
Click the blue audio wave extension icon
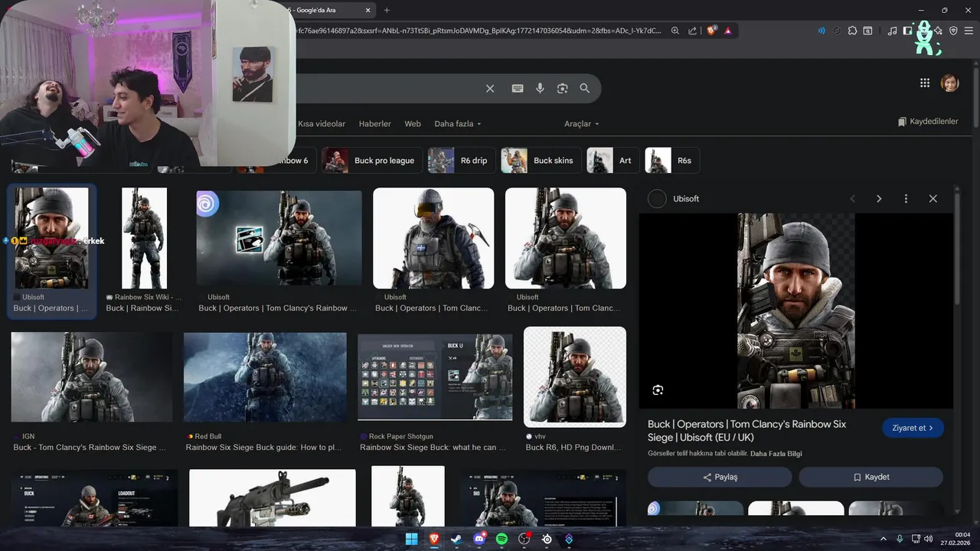(x=822, y=31)
